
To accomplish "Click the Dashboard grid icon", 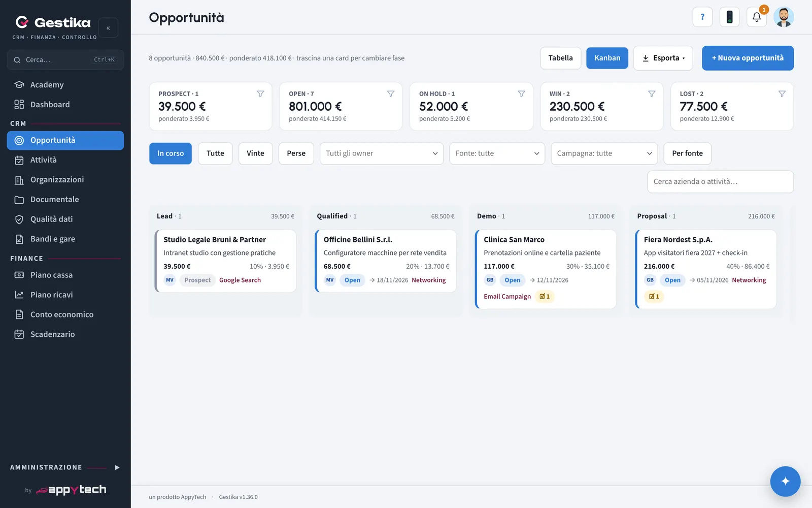I will pos(19,105).
